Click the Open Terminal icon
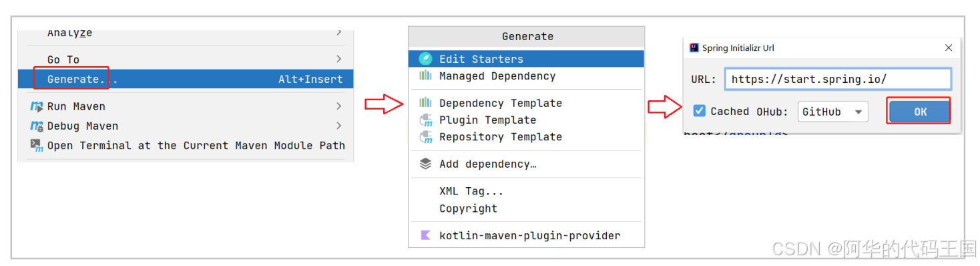 (37, 145)
